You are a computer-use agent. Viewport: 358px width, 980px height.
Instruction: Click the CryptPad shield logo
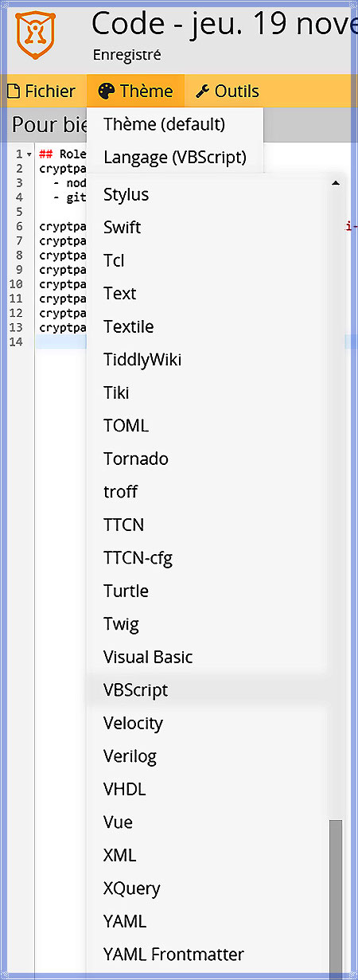[34, 34]
